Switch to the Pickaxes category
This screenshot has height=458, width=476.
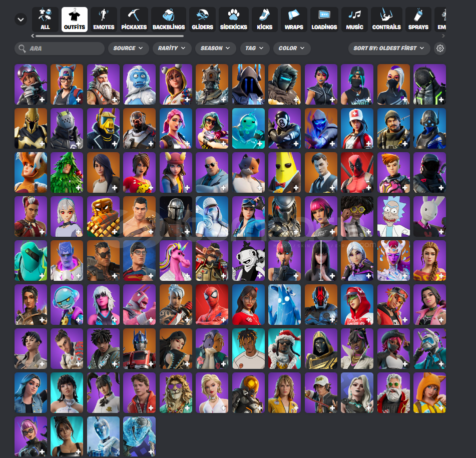[133, 20]
